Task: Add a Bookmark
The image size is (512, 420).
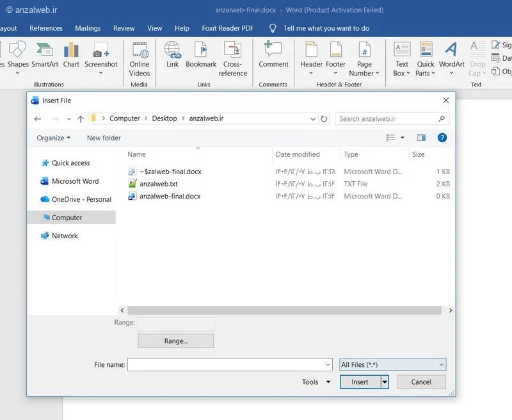Action: (201, 55)
